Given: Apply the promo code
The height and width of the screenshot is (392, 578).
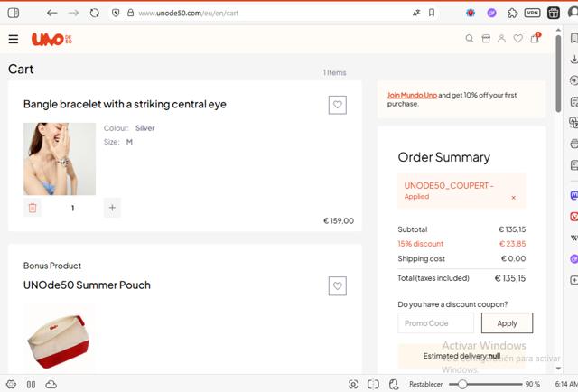Looking at the screenshot, I should 507,323.
